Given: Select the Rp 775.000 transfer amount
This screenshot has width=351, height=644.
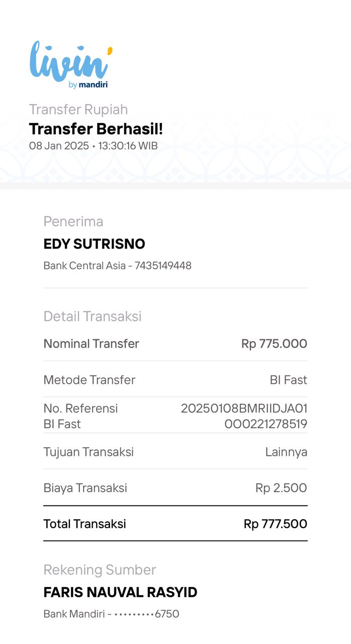Looking at the screenshot, I should 274,344.
